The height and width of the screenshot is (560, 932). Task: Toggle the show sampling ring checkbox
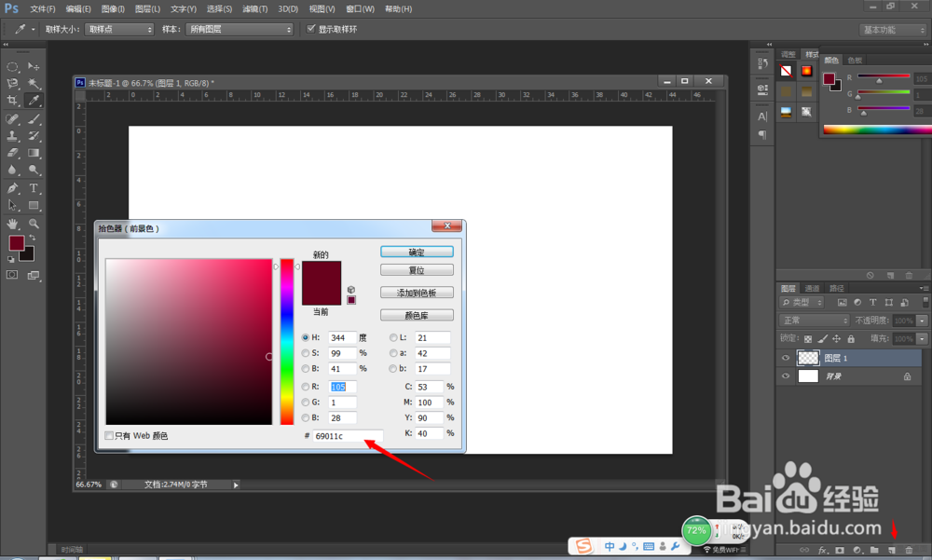pos(311,29)
